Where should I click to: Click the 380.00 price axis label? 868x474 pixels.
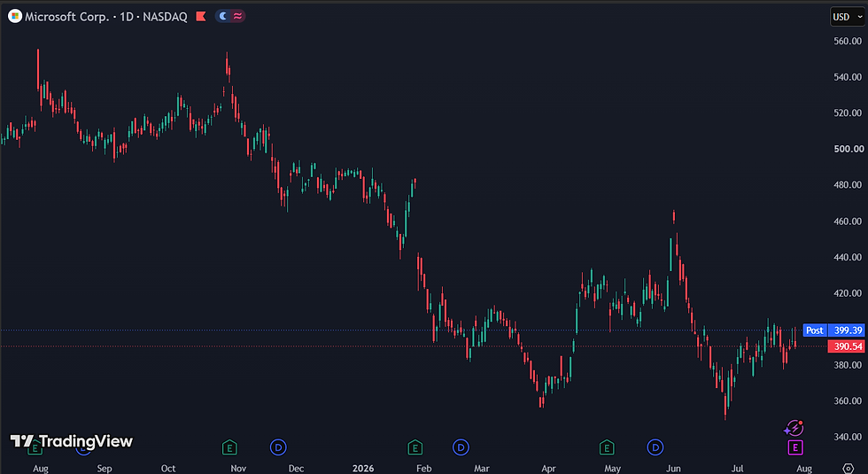[848, 365]
